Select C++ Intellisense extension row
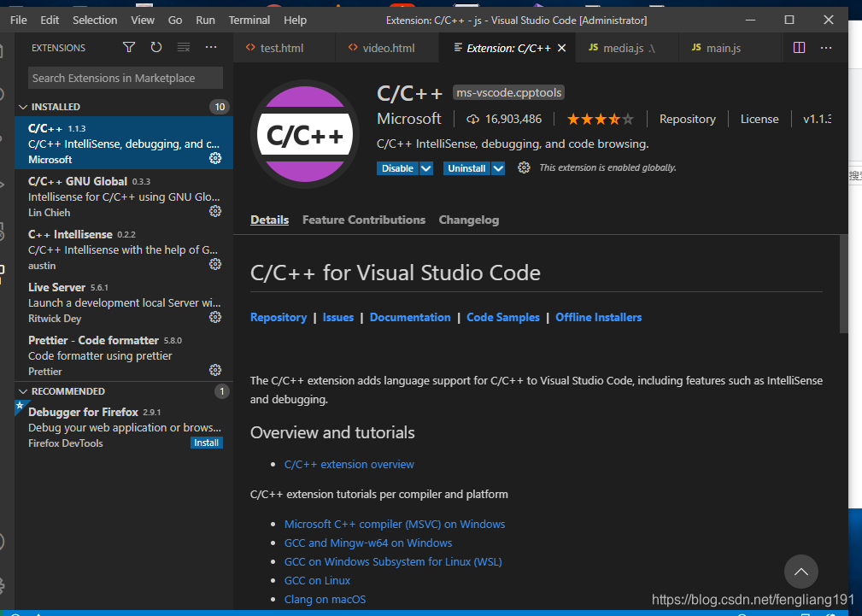862x616 pixels. 123,249
